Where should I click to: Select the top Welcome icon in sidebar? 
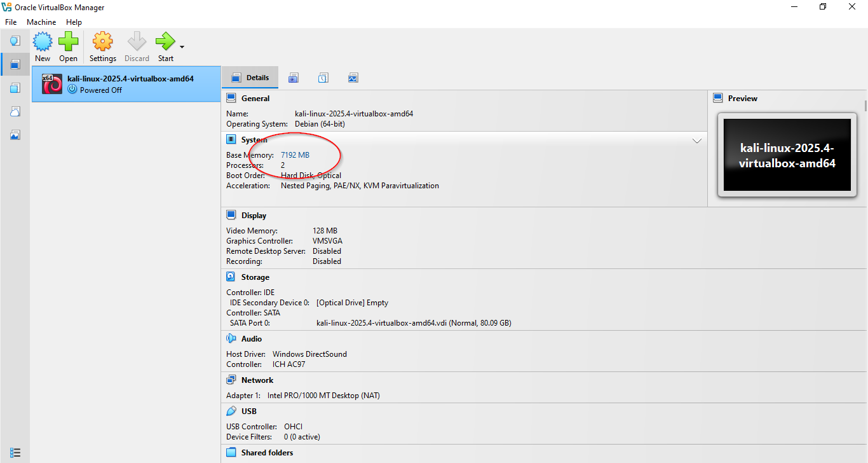(x=15, y=41)
